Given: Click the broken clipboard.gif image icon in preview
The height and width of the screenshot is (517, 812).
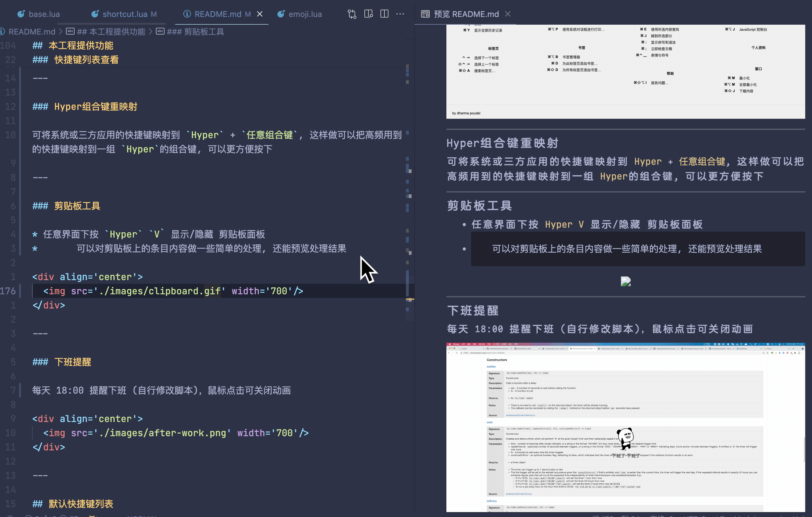Looking at the screenshot, I should 625,281.
